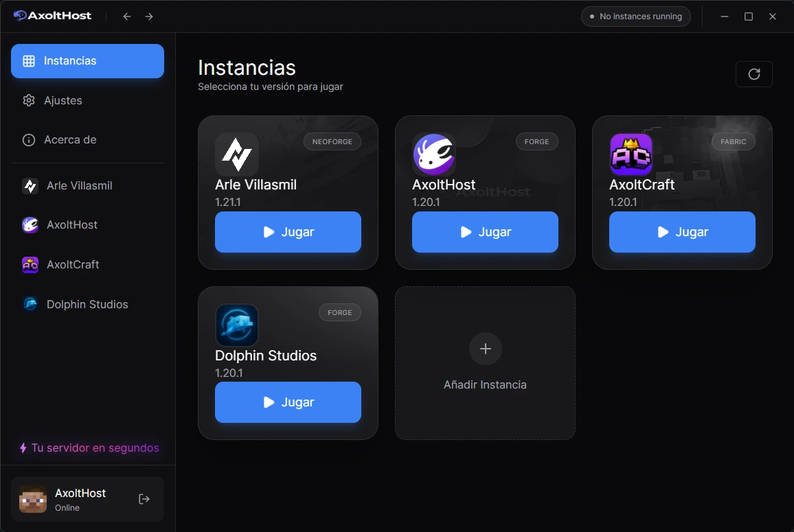Click the Tu servidor en segundos link

pos(88,448)
